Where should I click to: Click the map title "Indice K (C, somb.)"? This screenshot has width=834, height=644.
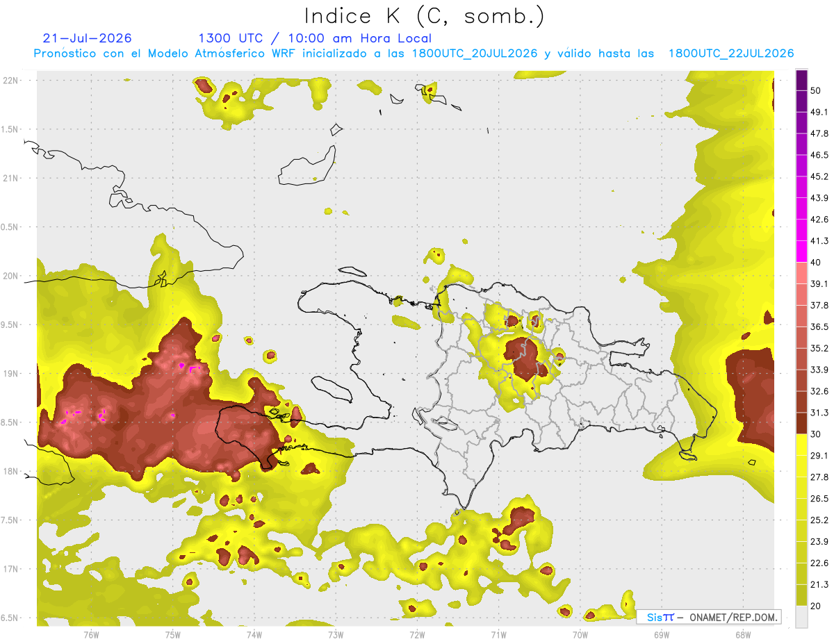424,16
